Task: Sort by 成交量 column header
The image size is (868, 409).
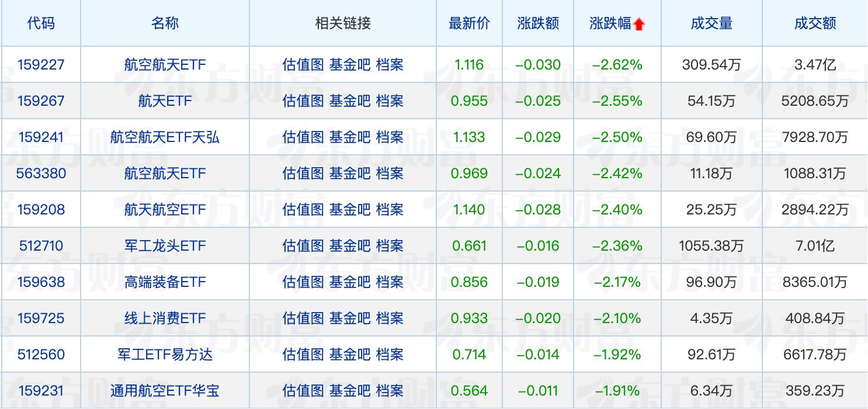Action: point(711,23)
